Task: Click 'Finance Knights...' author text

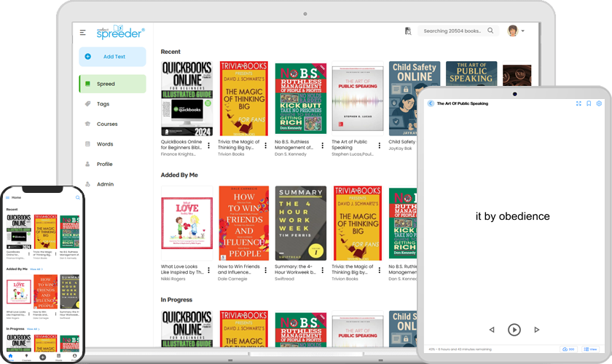Action: click(x=178, y=154)
